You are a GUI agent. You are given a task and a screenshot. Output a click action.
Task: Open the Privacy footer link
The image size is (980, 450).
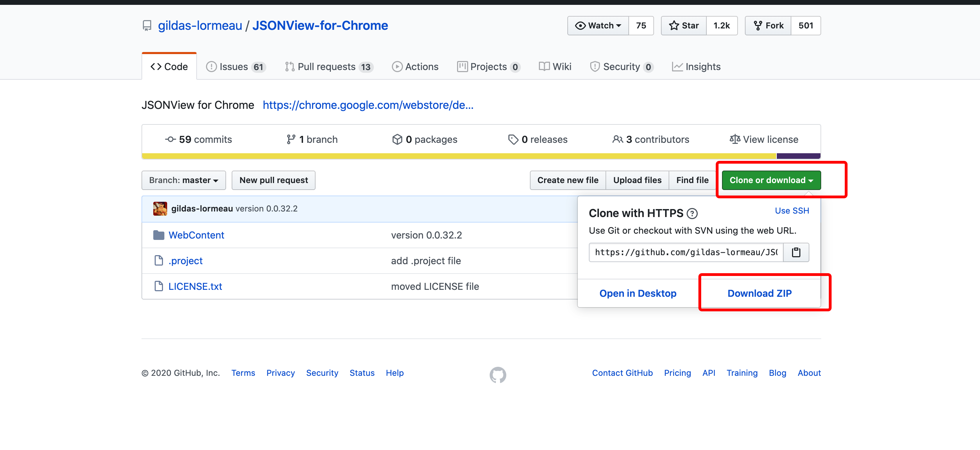(x=281, y=373)
